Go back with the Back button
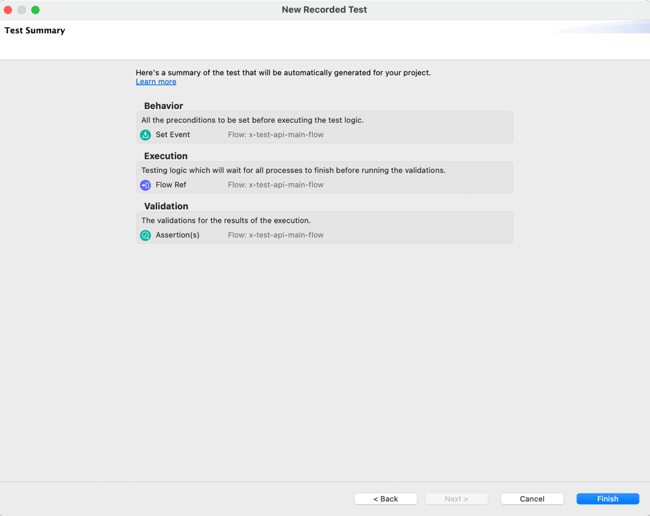Screen dimensions: 650x516 (386, 499)
